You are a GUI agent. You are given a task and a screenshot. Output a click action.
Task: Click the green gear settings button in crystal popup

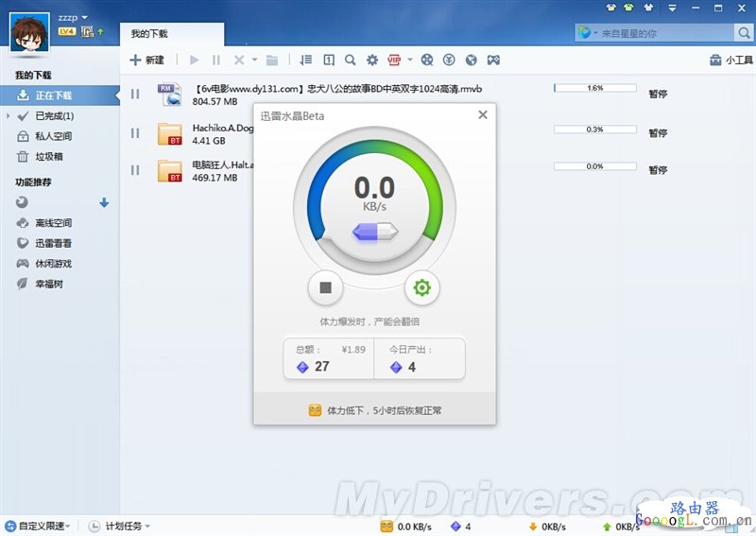[x=421, y=287]
